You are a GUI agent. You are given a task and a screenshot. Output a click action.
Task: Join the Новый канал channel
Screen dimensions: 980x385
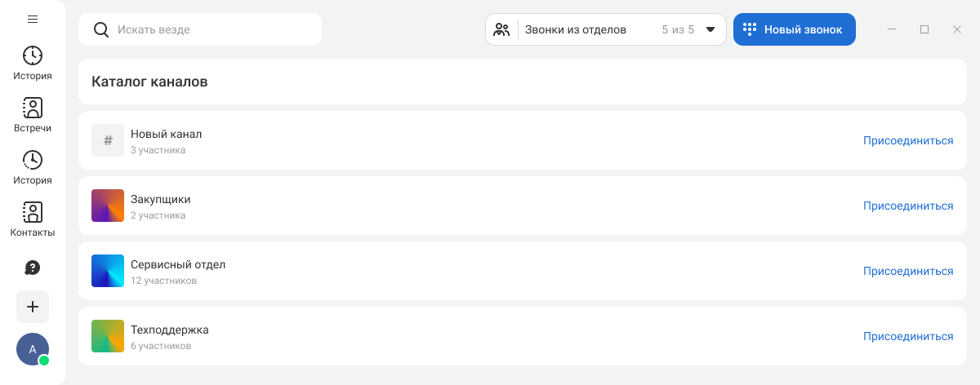tap(907, 140)
